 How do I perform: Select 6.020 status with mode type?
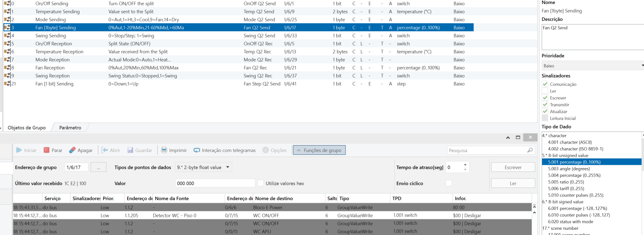tap(571, 221)
